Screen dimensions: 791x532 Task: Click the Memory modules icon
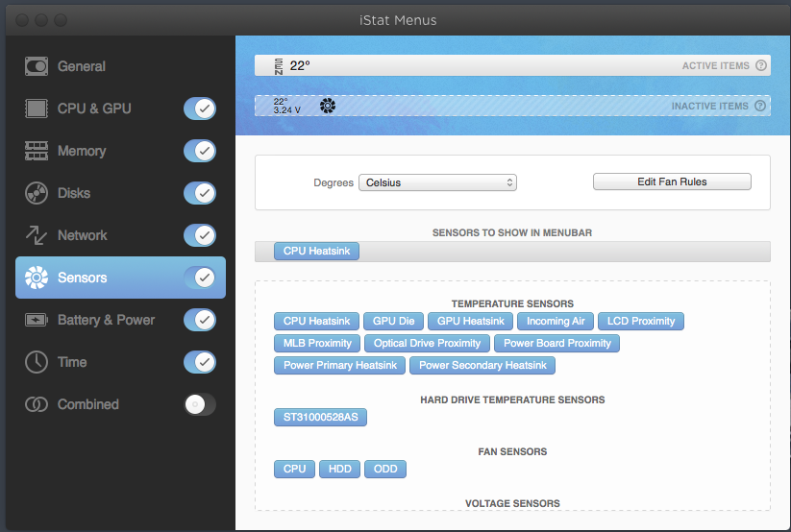[x=37, y=151]
